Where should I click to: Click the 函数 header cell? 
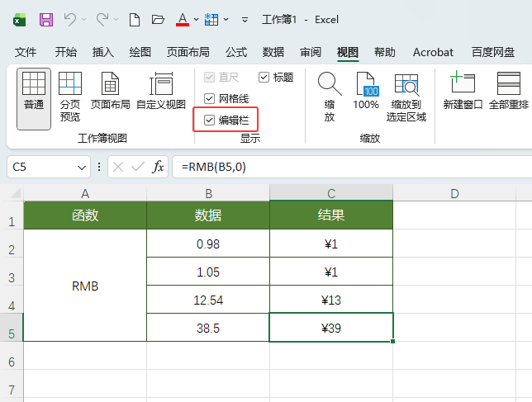[85, 215]
